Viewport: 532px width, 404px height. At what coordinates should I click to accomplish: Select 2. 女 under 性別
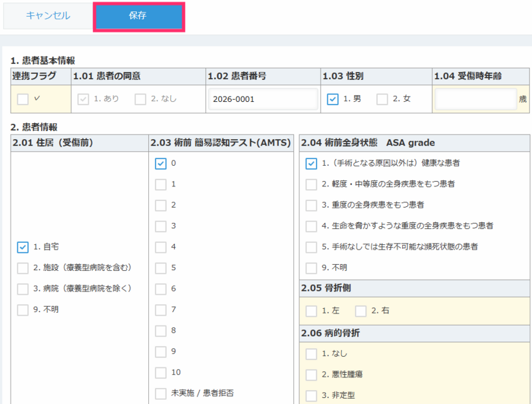(382, 99)
